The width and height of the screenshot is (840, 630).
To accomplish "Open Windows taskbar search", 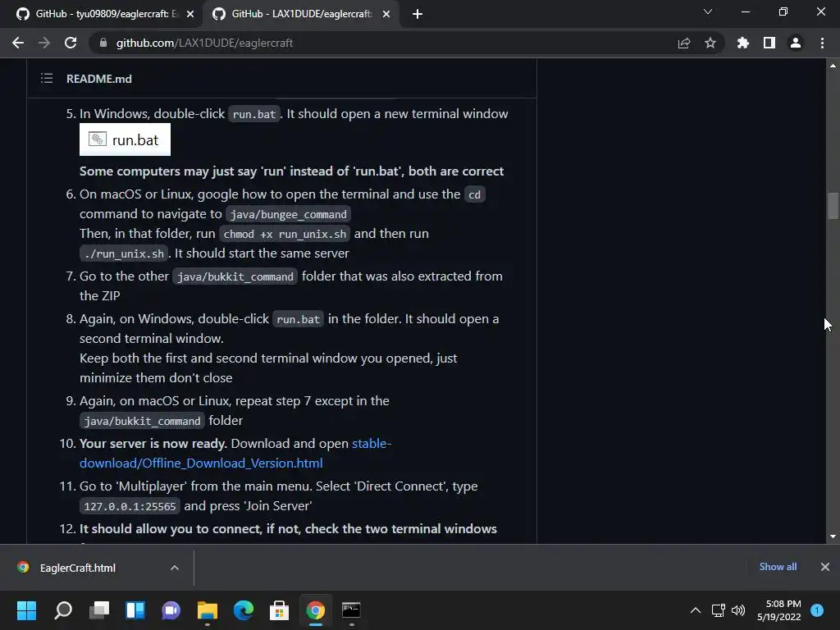I will (x=62, y=610).
